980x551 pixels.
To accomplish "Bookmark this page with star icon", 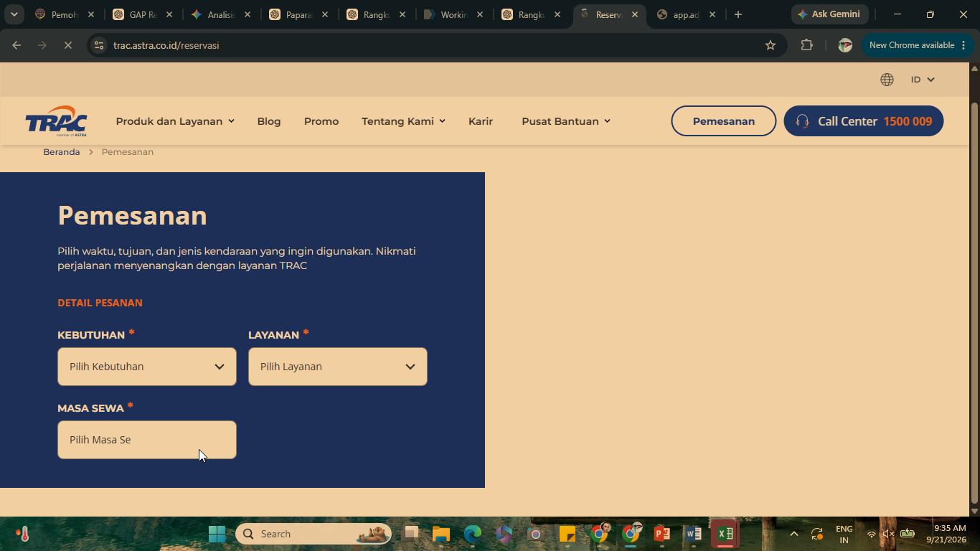I will 771,45.
